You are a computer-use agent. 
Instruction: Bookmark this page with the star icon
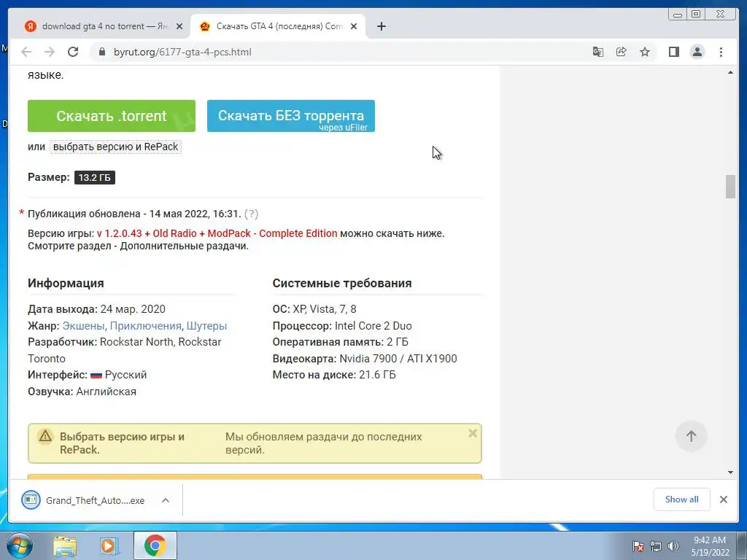[x=645, y=52]
